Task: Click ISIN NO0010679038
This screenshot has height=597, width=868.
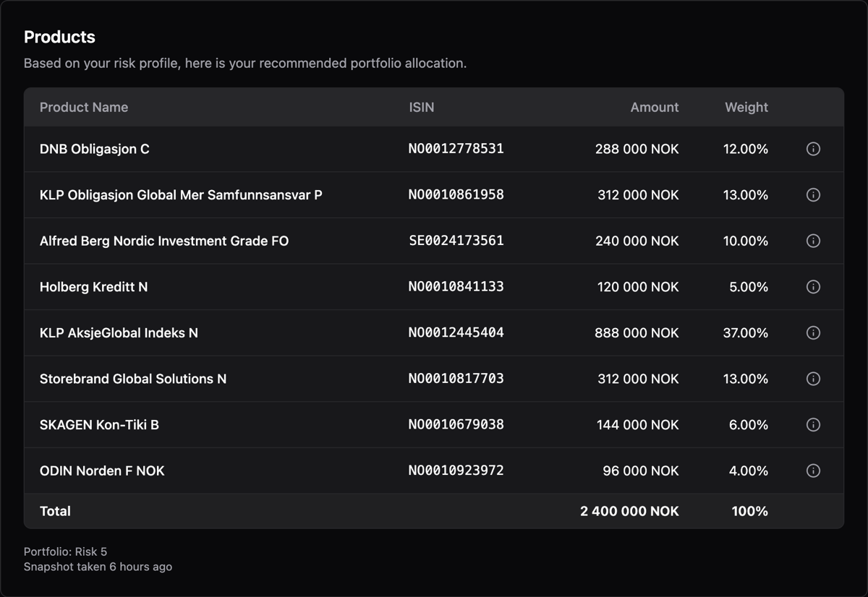Action: 456,424
